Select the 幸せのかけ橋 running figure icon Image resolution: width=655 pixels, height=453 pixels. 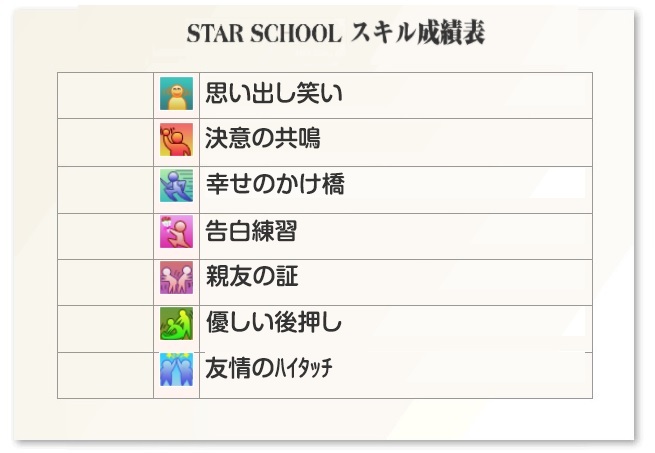[x=176, y=186]
